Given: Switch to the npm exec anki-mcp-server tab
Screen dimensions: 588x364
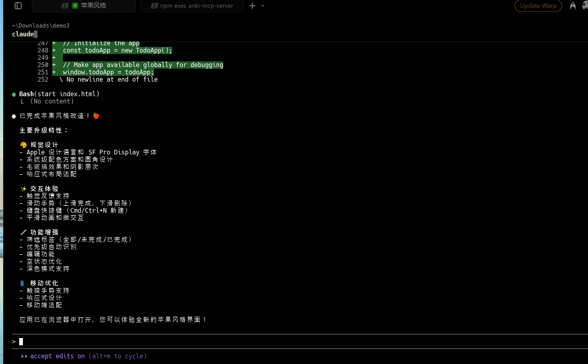Looking at the screenshot, I should (x=191, y=6).
